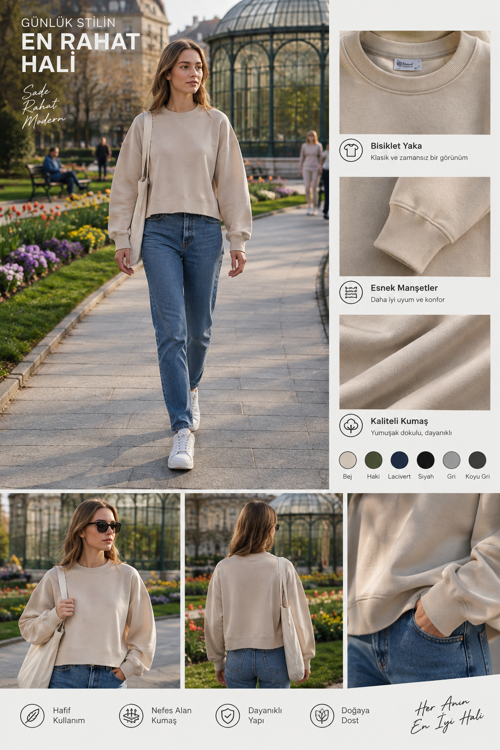This screenshot has height=750, width=500.
Task: Click the 'Sade Rahat Modern' script text
Action: click(42, 106)
